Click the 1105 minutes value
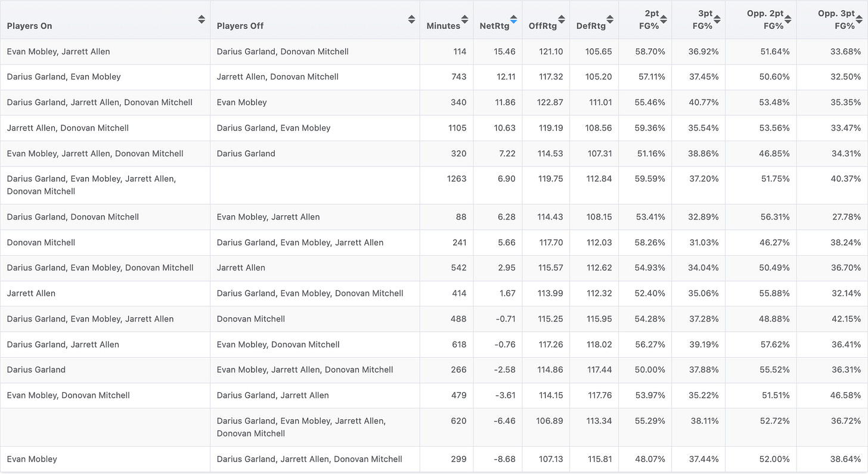The height and width of the screenshot is (474, 868). point(457,128)
